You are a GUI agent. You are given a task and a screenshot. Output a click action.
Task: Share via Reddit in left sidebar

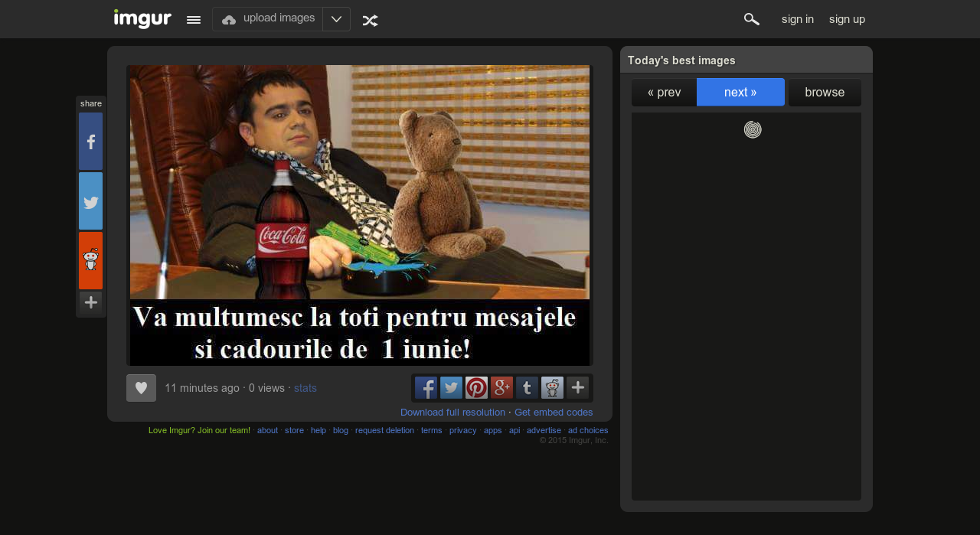[90, 261]
